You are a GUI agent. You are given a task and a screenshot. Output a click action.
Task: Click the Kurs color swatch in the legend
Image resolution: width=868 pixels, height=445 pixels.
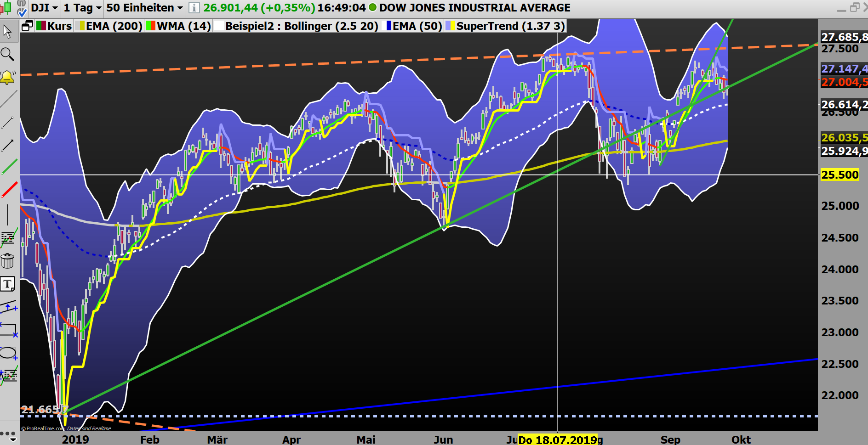click(x=41, y=26)
